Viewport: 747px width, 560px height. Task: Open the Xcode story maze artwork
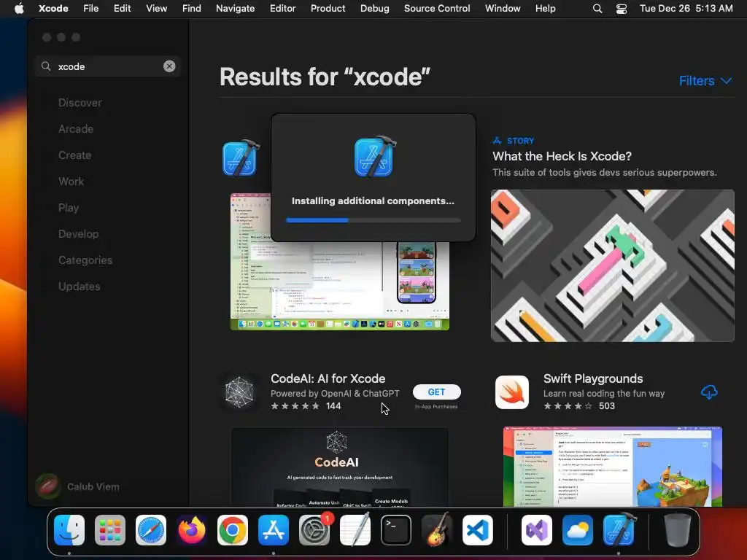tap(613, 265)
